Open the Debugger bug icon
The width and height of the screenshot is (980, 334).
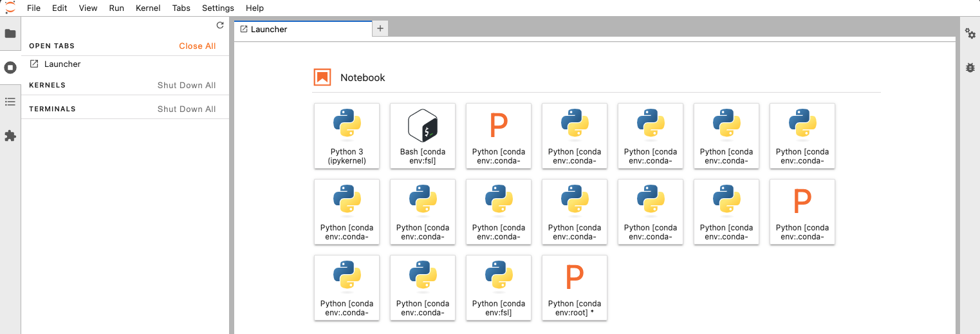tap(970, 68)
